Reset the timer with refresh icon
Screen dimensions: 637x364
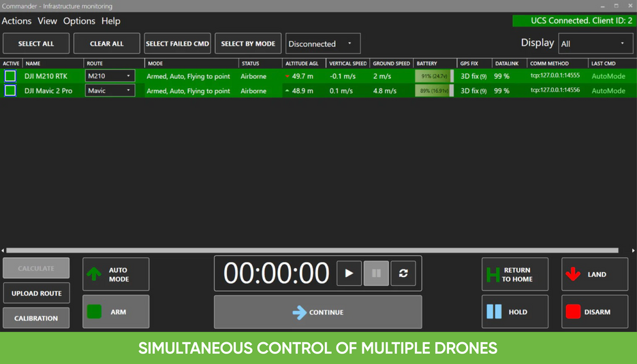tap(403, 274)
